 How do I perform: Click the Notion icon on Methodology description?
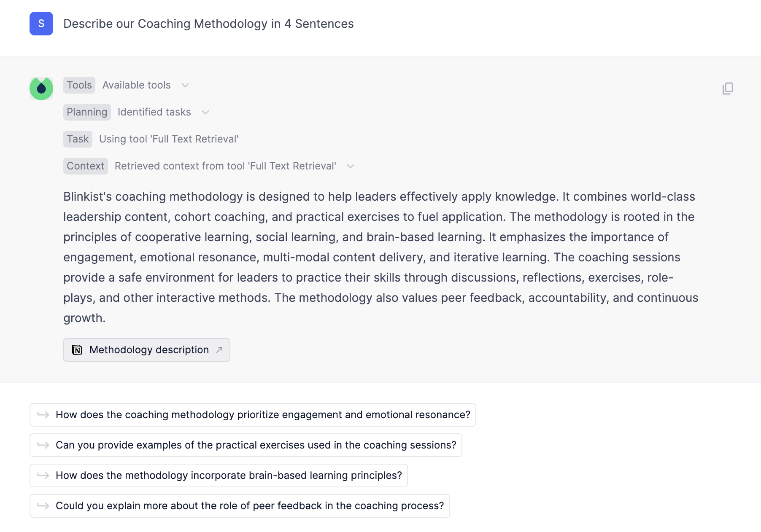[x=77, y=350]
